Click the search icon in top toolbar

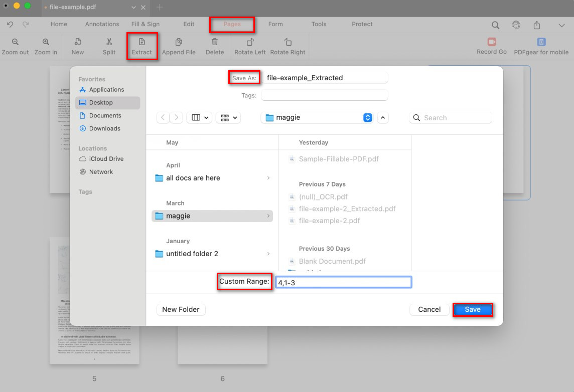495,25
